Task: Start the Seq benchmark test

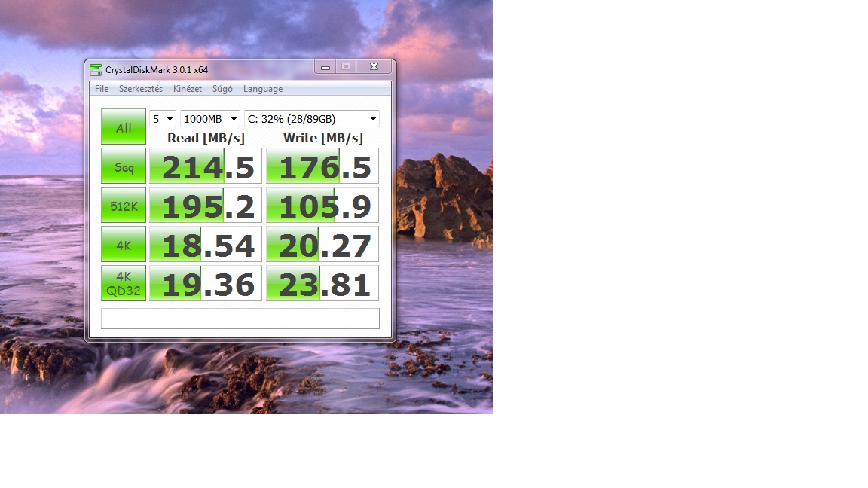Action: [x=124, y=166]
